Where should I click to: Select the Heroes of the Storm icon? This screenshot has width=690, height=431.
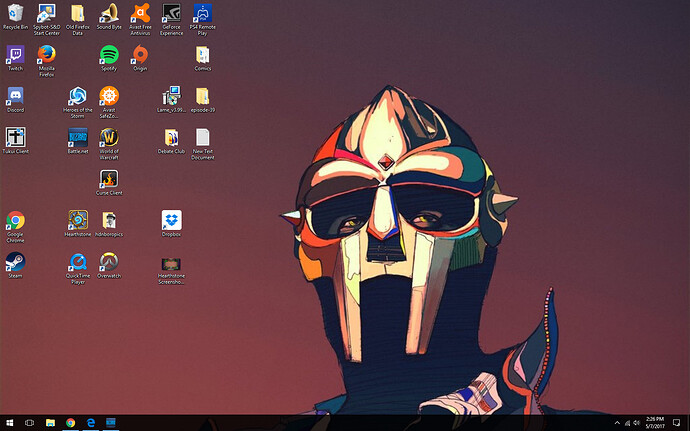click(77, 97)
